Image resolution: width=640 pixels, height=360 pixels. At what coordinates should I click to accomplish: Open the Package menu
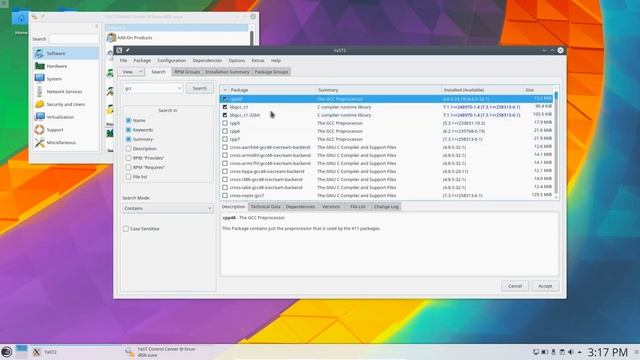pyautogui.click(x=142, y=60)
